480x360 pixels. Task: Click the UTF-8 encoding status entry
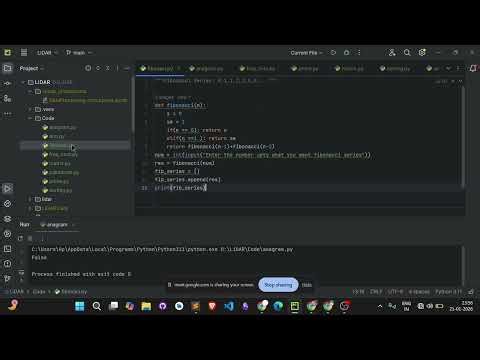click(x=395, y=292)
